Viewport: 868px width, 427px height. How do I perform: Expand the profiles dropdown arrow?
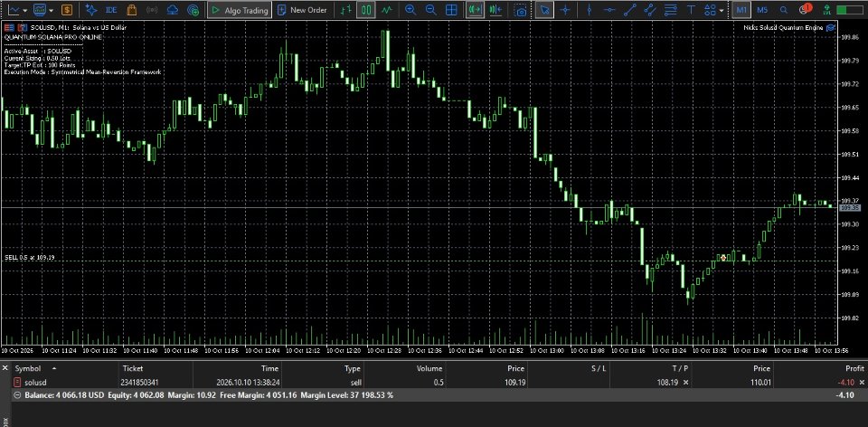[52, 10]
